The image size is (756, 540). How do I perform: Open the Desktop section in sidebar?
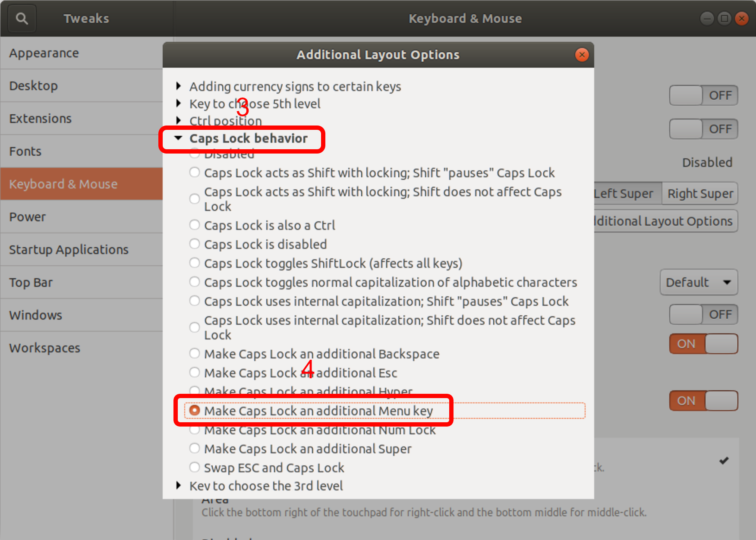pos(82,86)
